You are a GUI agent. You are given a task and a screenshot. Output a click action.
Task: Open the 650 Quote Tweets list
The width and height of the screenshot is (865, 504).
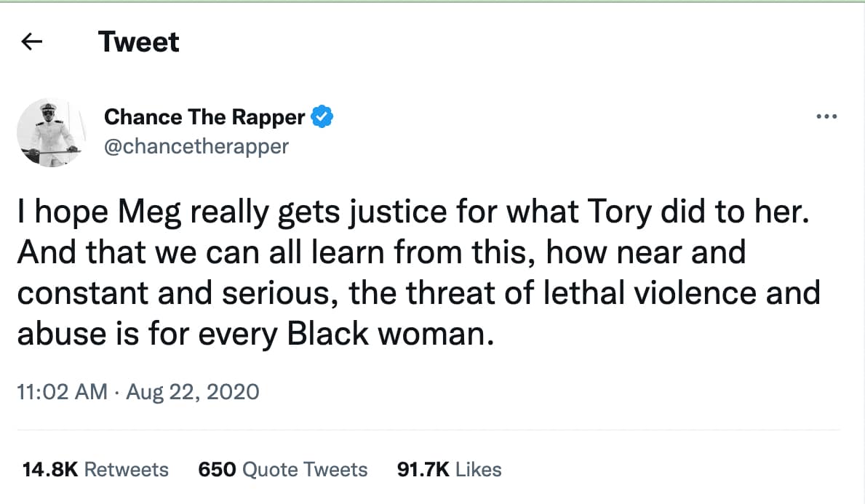pos(282,469)
